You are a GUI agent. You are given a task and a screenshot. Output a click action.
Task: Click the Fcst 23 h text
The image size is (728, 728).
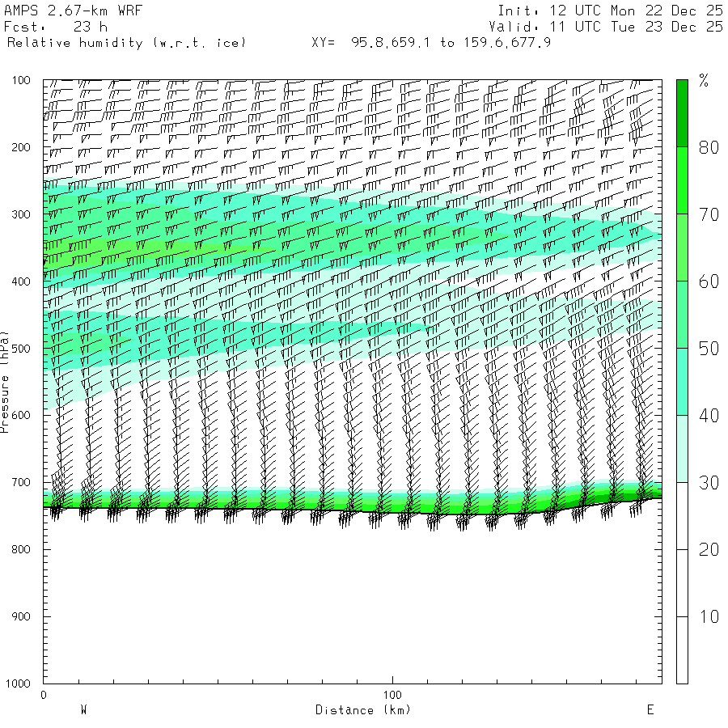(56, 27)
